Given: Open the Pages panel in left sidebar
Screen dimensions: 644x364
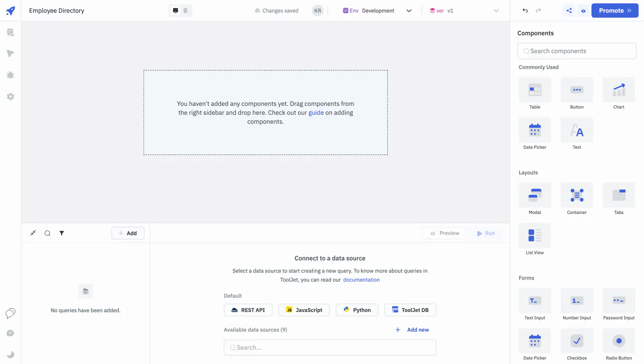Looking at the screenshot, I should (x=10, y=32).
